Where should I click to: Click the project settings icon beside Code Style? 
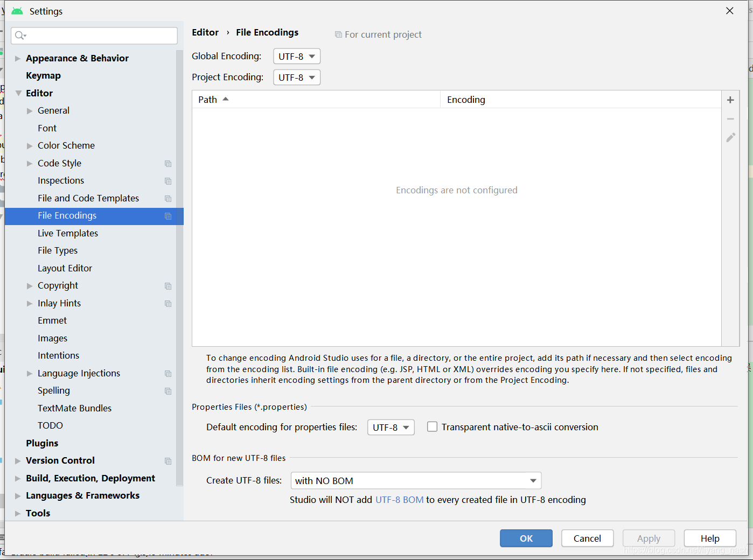coord(168,163)
